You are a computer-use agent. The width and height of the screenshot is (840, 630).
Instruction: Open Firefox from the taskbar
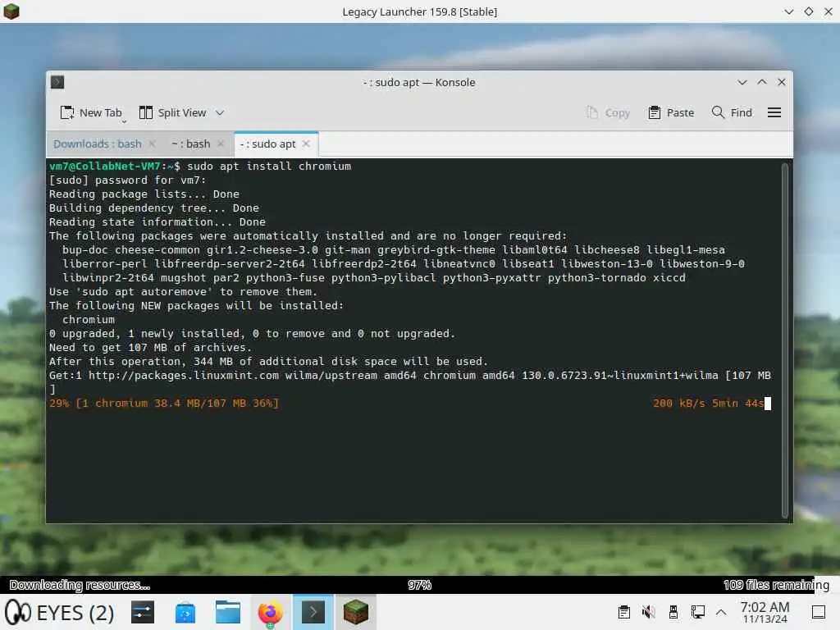[x=270, y=612]
